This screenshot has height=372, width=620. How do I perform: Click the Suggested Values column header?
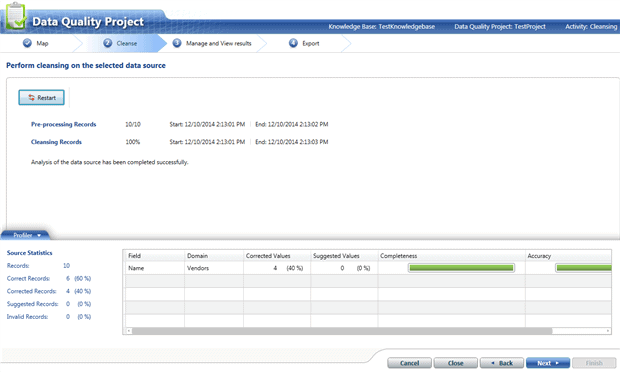pyautogui.click(x=344, y=256)
